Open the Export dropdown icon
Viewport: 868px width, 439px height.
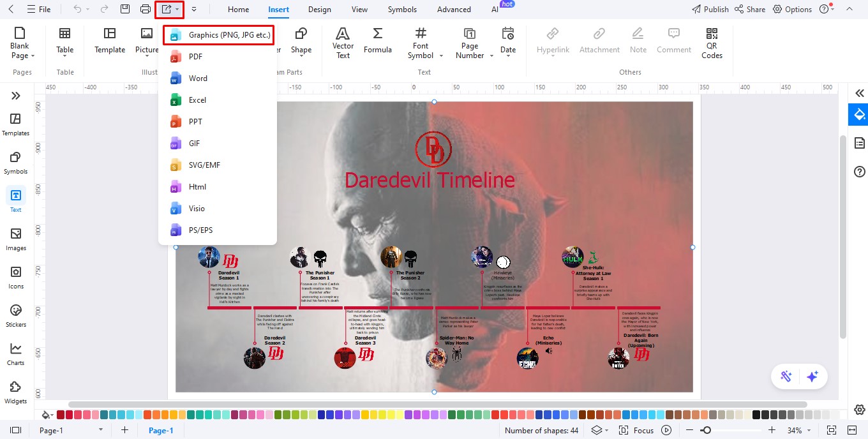pos(170,10)
